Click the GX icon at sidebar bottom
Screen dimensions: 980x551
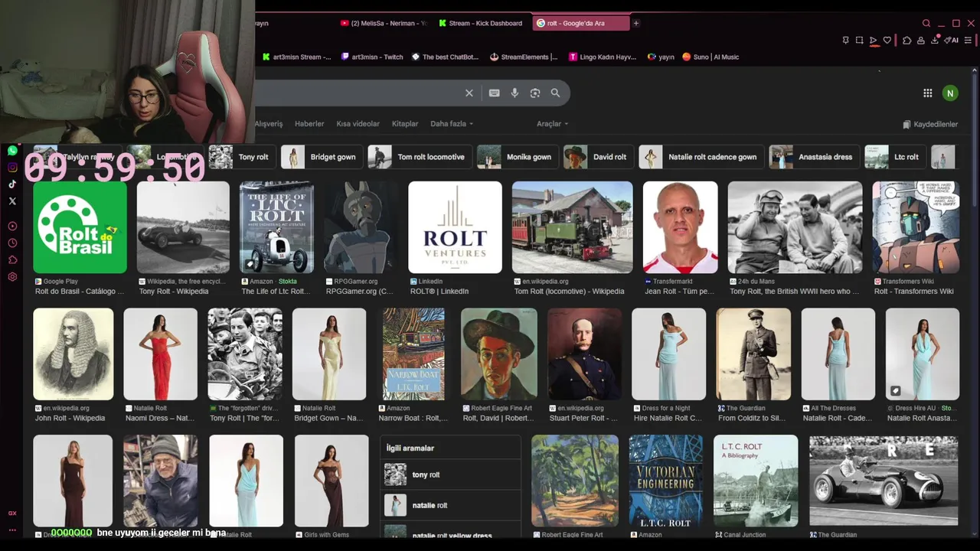click(x=12, y=514)
